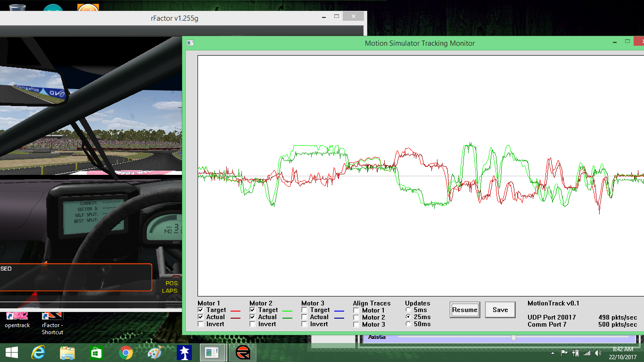Image resolution: width=644 pixels, height=362 pixels.
Task: Enable Motor 3 Invert checkbox
Action: pos(305,324)
